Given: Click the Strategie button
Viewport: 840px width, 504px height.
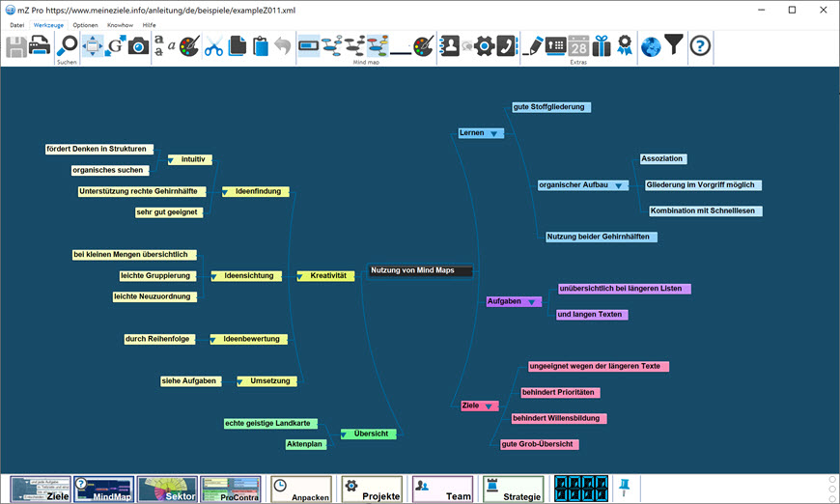Looking at the screenshot, I should 514,489.
